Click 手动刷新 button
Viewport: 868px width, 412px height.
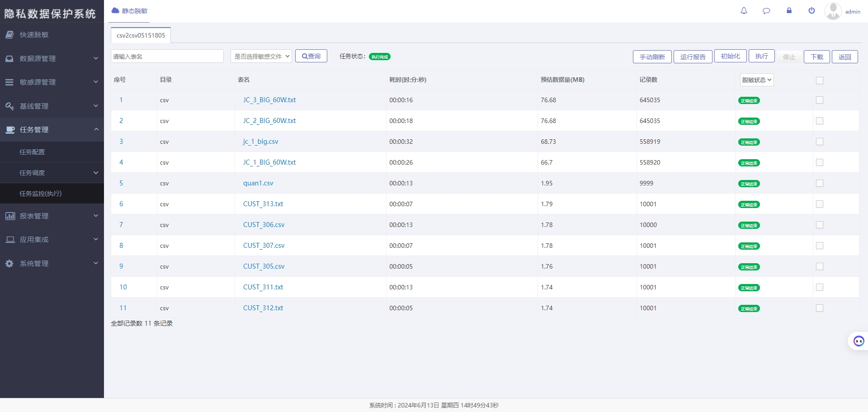[652, 57]
